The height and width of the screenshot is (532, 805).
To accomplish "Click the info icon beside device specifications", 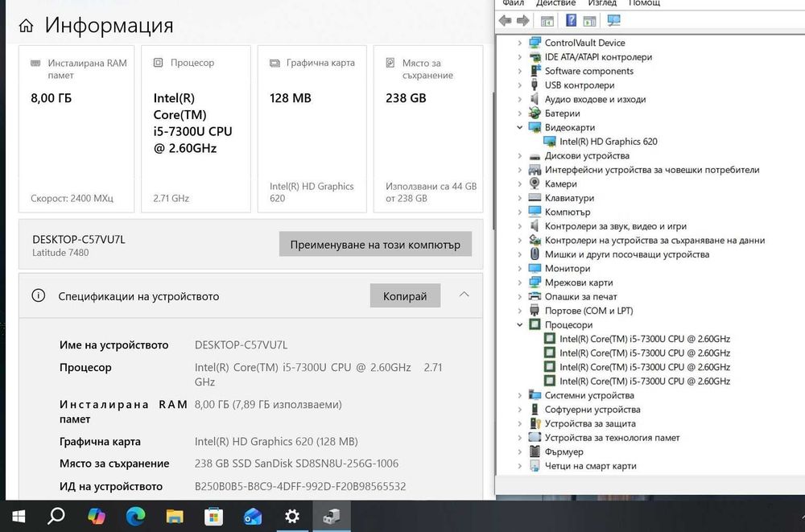I will [38, 295].
